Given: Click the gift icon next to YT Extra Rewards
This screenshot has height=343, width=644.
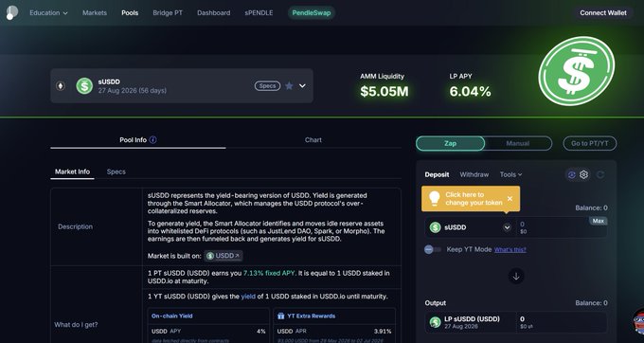Looking at the screenshot, I should click(281, 316).
